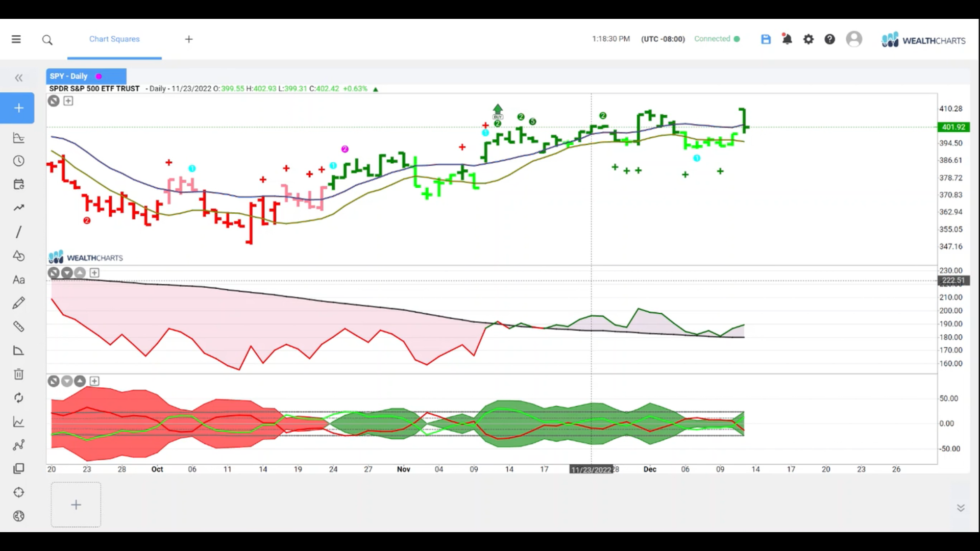Click the 11/23/2022 date marker on axis
Screen dimensions: 980x551
pos(591,469)
